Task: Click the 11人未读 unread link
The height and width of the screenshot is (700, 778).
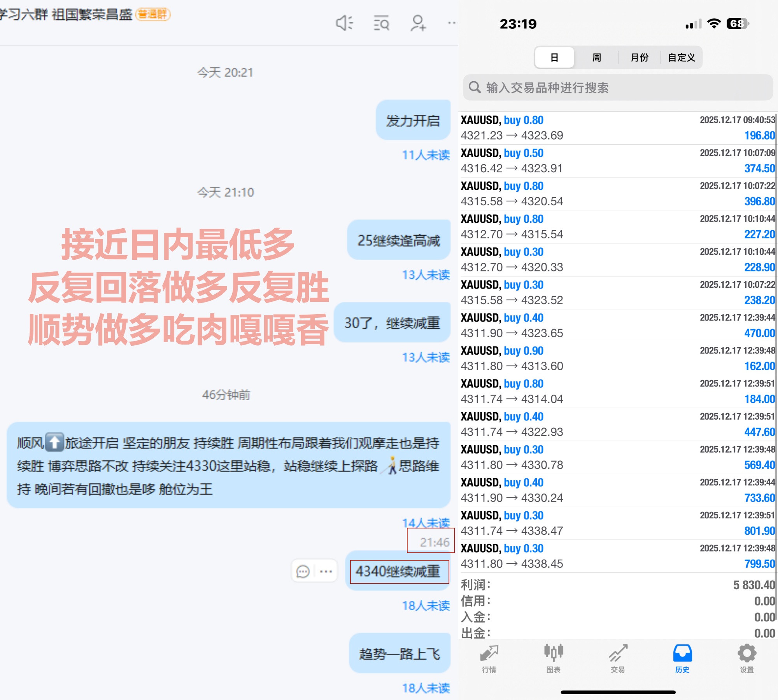Action: [426, 155]
